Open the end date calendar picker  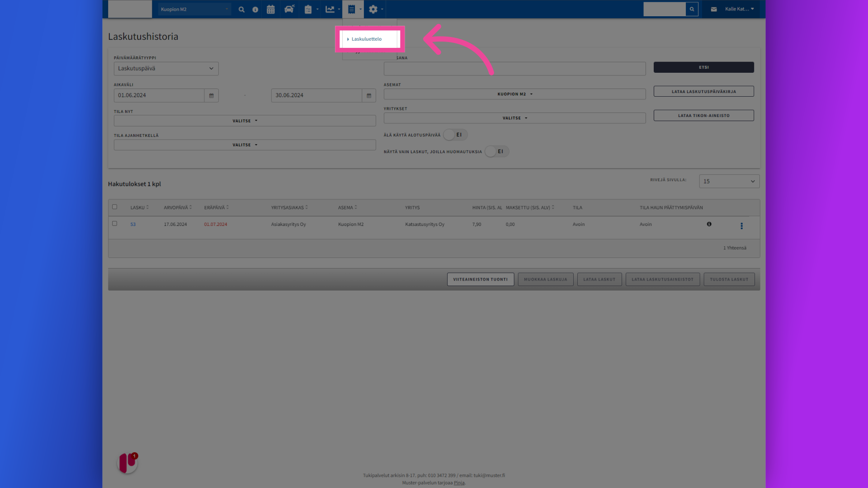(x=369, y=95)
